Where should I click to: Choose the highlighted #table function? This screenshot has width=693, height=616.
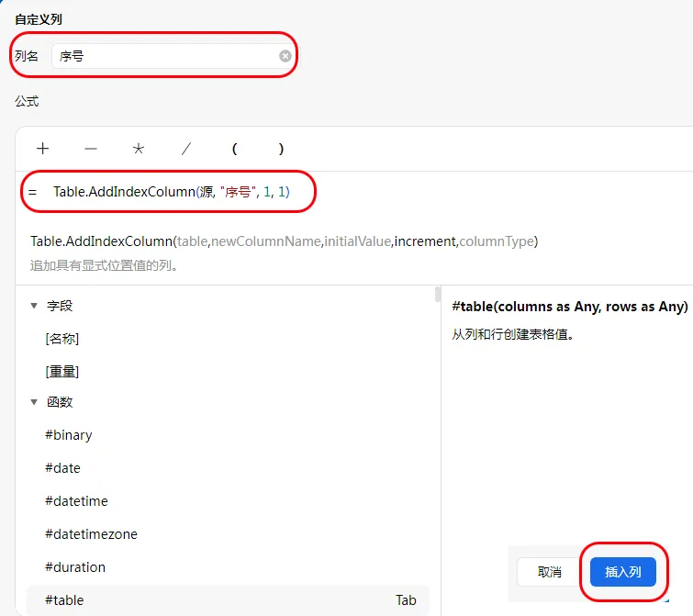point(228,600)
